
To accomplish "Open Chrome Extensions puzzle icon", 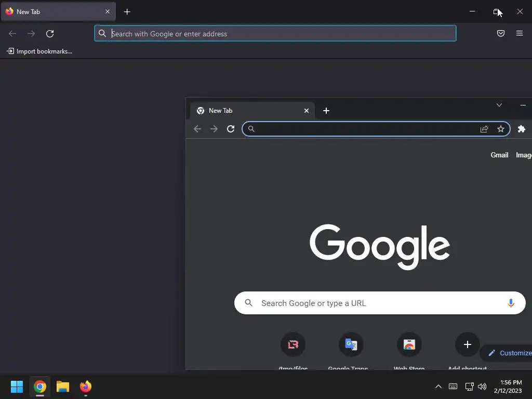I will coord(522,129).
